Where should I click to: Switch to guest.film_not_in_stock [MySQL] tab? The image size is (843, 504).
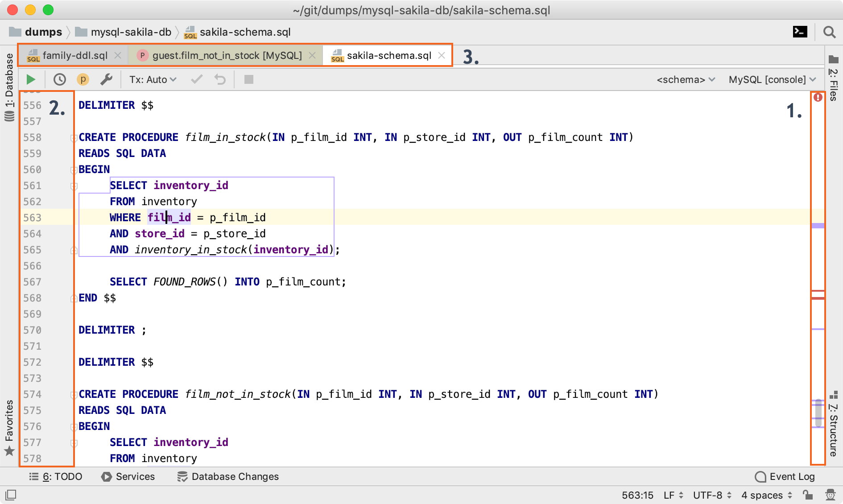pyautogui.click(x=227, y=55)
